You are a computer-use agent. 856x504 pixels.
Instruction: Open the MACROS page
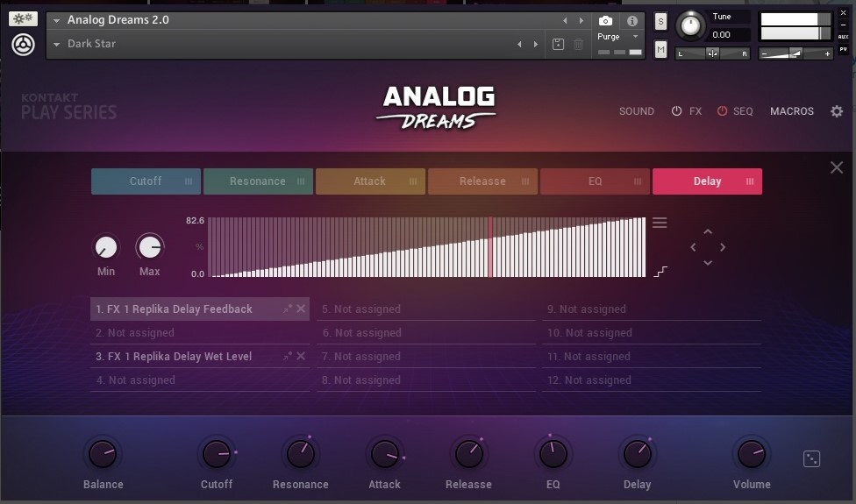tap(792, 111)
